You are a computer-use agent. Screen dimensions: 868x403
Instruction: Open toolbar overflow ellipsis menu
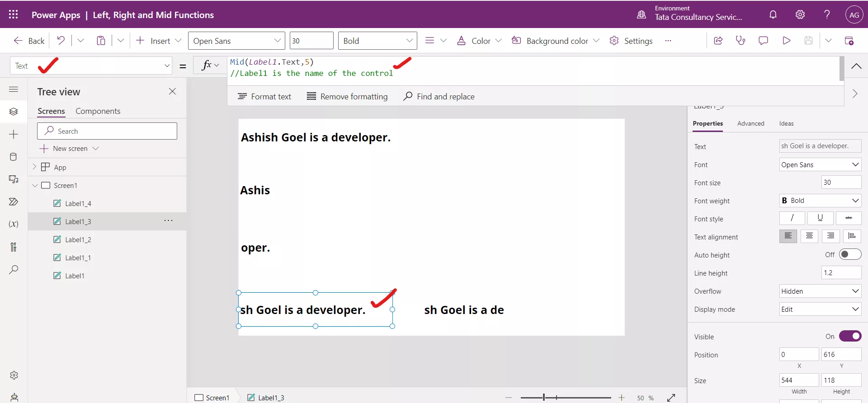668,41
